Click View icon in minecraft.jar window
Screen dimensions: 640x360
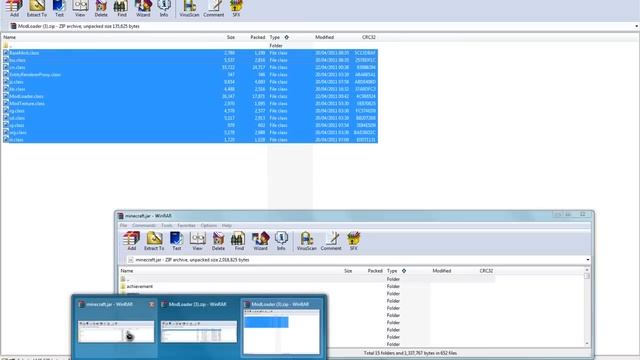pos(197,241)
